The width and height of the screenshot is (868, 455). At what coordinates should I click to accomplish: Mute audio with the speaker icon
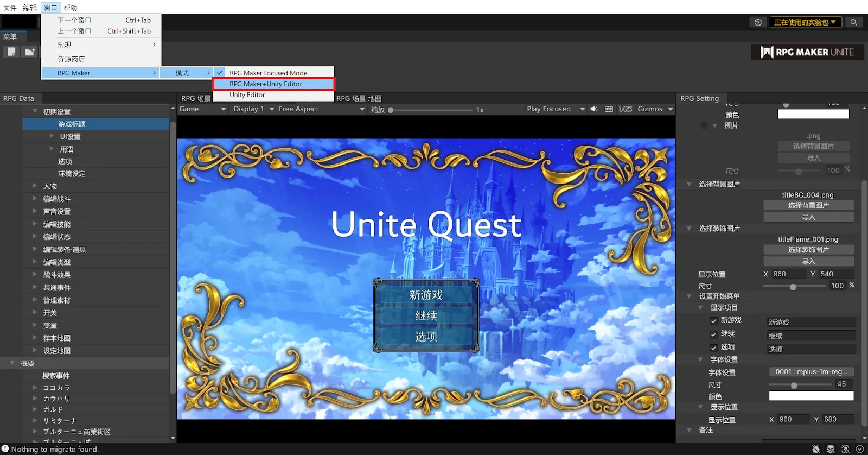point(594,109)
